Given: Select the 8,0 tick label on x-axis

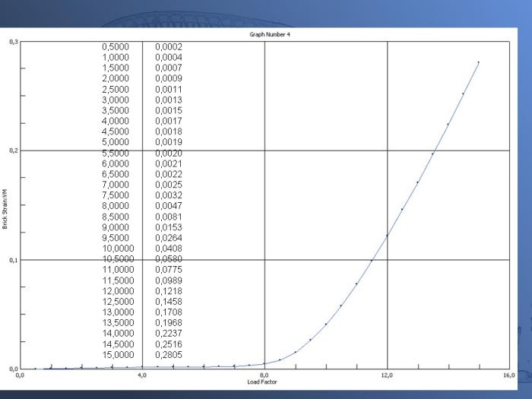Looking at the screenshot, I should pyautogui.click(x=264, y=375).
